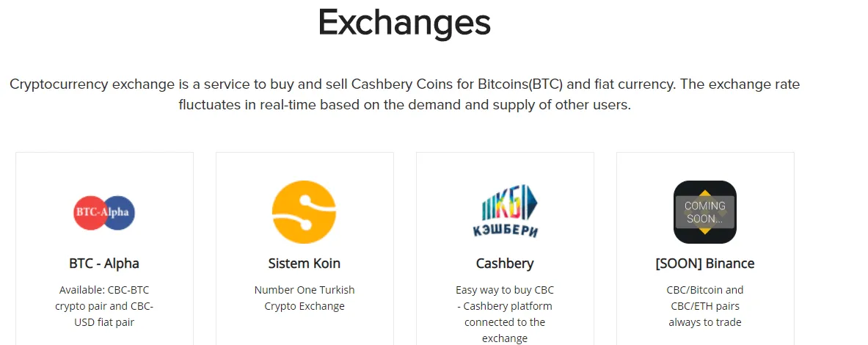The height and width of the screenshot is (345, 868).
Task: Select the [SOON] Binance title
Action: coord(704,264)
